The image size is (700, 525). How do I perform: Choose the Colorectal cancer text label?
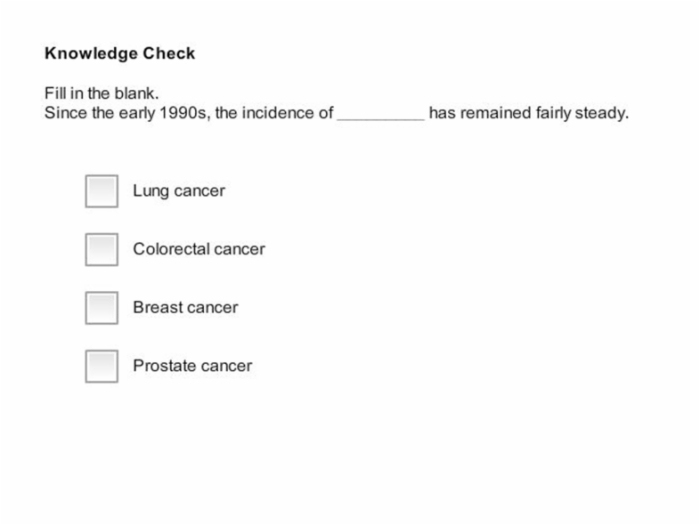(x=199, y=249)
